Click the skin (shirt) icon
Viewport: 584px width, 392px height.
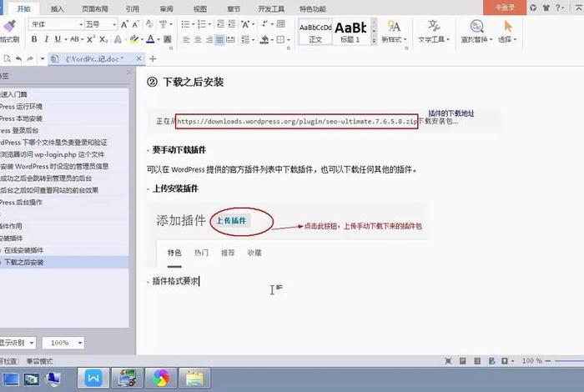(546, 8)
